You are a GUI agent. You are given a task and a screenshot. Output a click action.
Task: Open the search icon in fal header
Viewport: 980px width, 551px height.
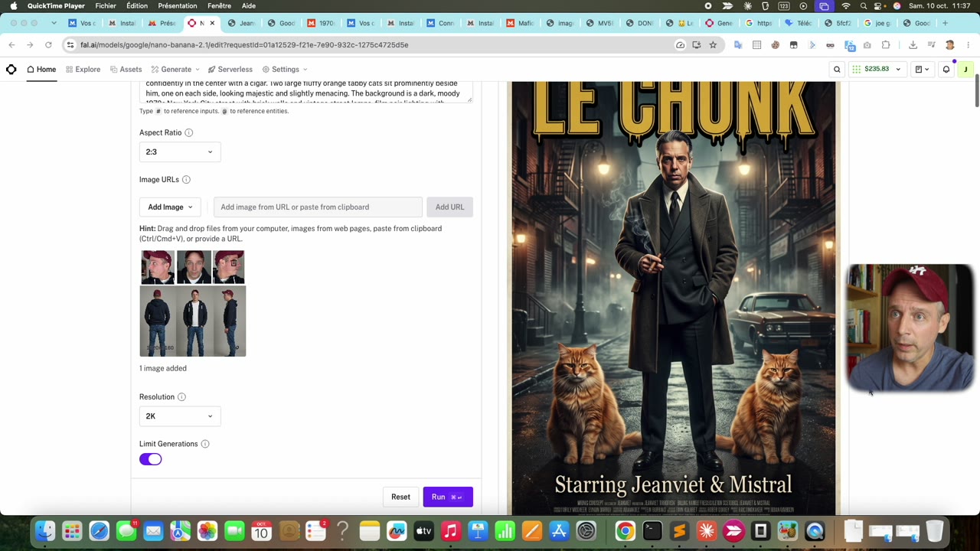(837, 70)
